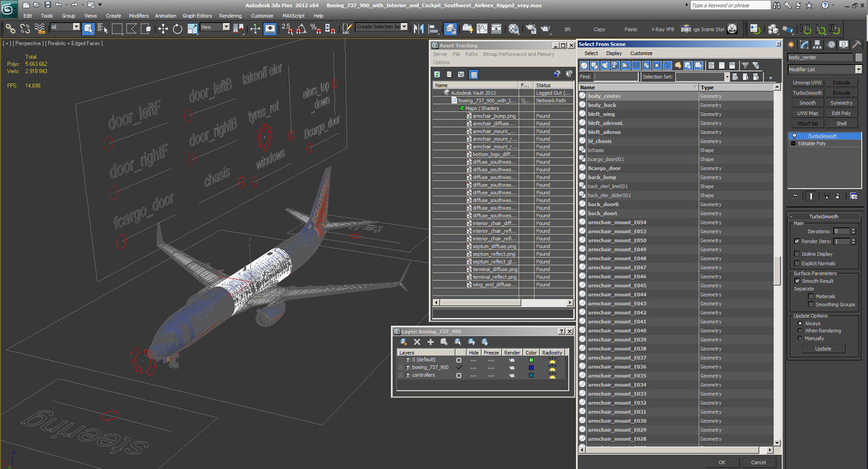Toggle Display Shapes filter in Select From Scene

pyautogui.click(x=595, y=66)
